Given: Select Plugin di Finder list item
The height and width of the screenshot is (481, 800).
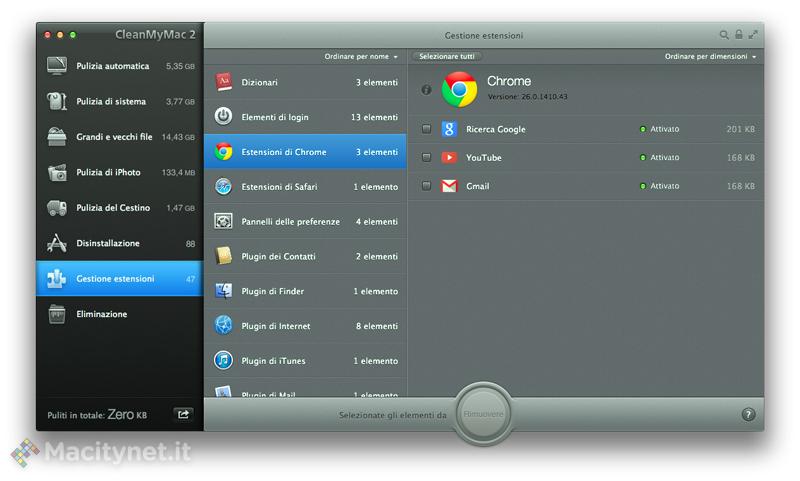Looking at the screenshot, I should (306, 291).
